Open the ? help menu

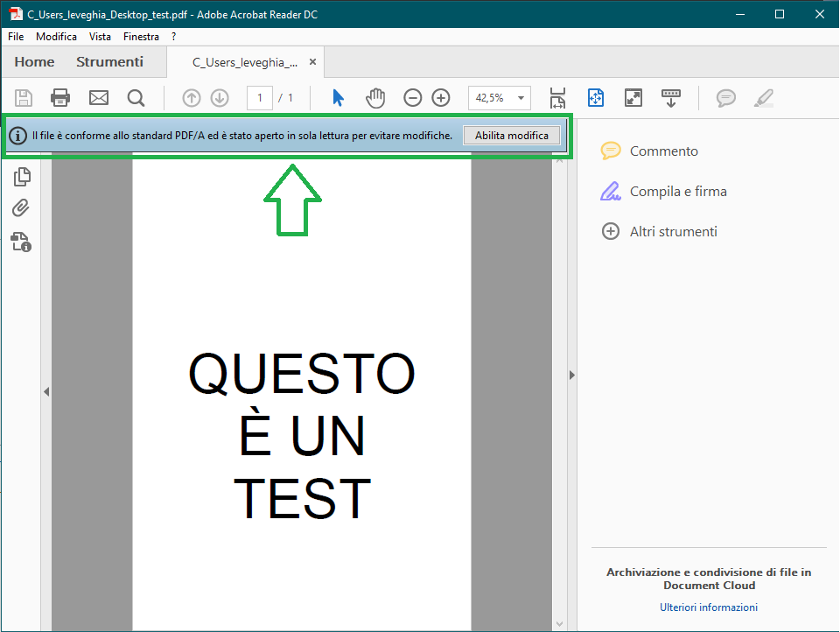pyautogui.click(x=173, y=37)
